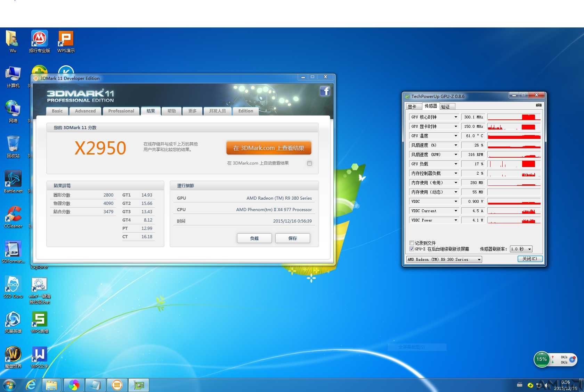Select the 结果 tab in 3DMark

tap(151, 111)
